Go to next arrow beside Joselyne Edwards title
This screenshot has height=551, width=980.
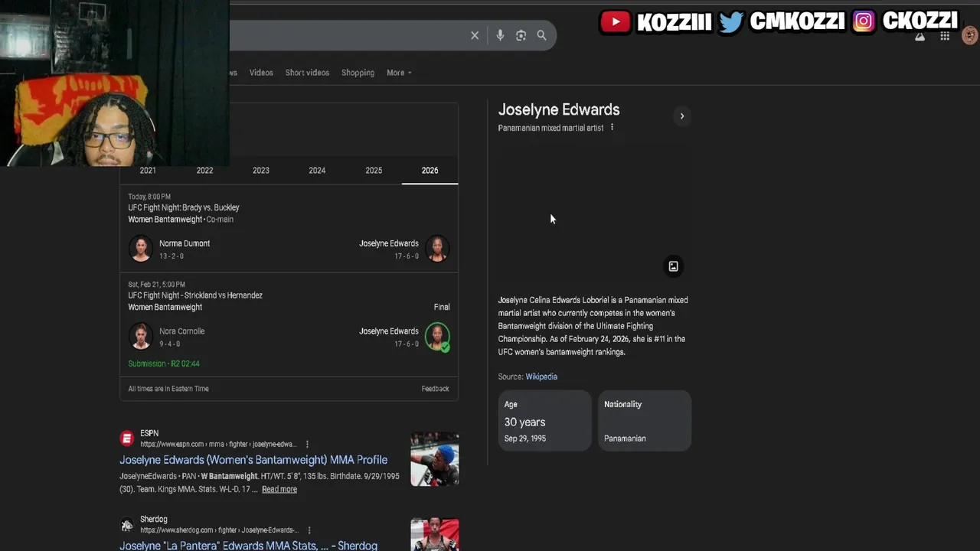681,116
